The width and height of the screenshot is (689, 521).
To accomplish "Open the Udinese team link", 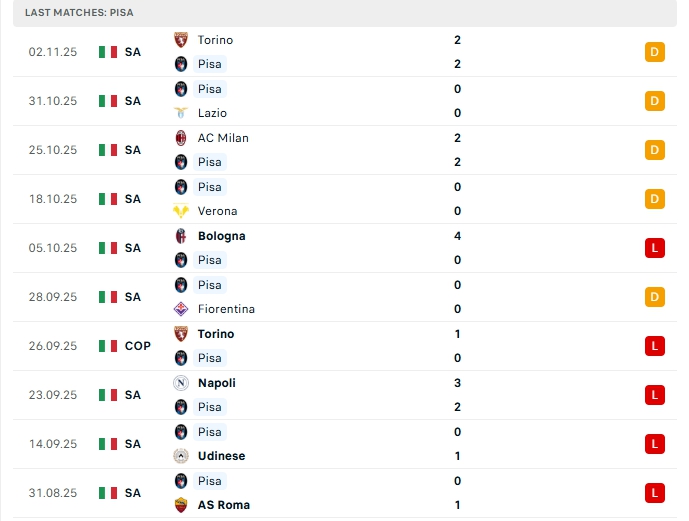I will click(x=221, y=456).
